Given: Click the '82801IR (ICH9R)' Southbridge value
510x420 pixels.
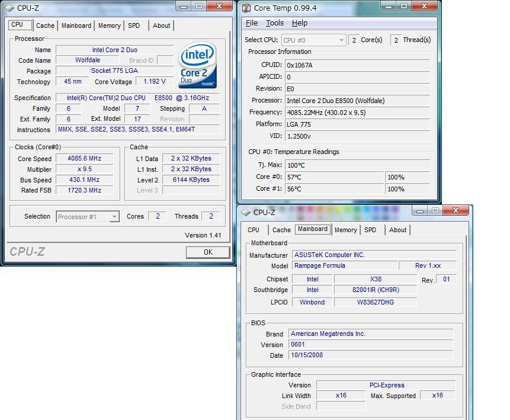Looking at the screenshot, I should click(376, 290).
